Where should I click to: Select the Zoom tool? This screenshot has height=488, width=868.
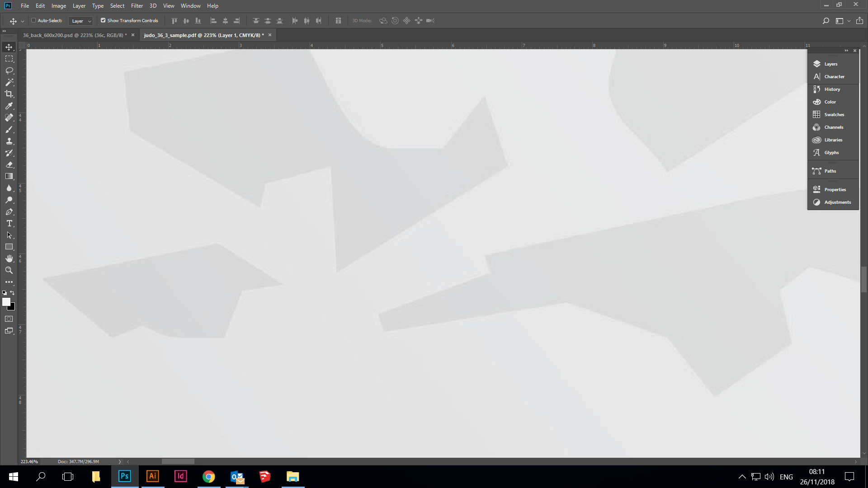(9, 270)
